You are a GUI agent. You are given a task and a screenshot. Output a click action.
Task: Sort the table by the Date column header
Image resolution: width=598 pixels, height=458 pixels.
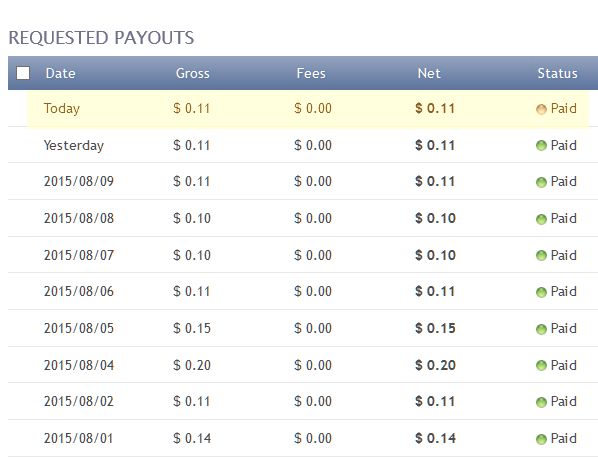(x=60, y=73)
